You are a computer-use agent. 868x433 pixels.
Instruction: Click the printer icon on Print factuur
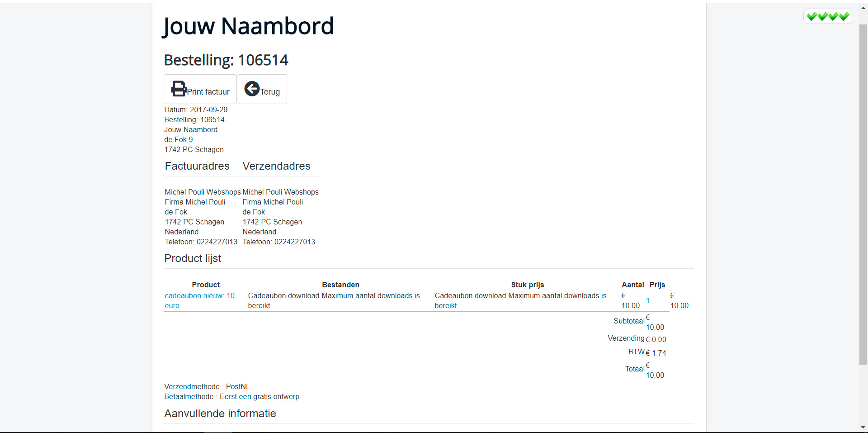click(179, 89)
